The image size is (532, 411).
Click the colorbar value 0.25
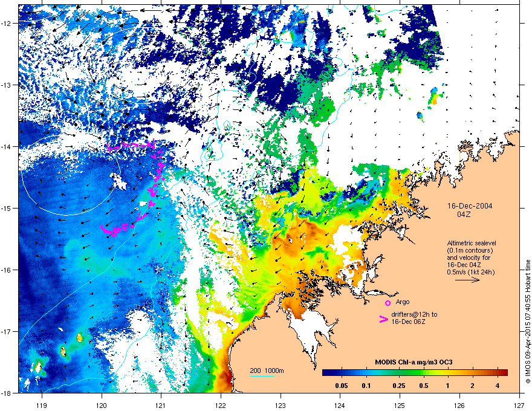pyautogui.click(x=399, y=386)
